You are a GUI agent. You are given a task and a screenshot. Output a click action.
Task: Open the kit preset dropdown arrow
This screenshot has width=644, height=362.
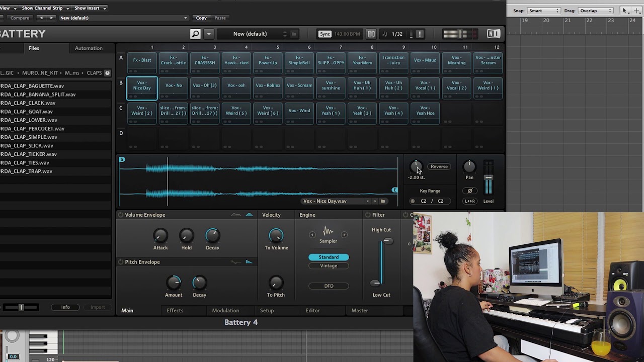click(209, 34)
